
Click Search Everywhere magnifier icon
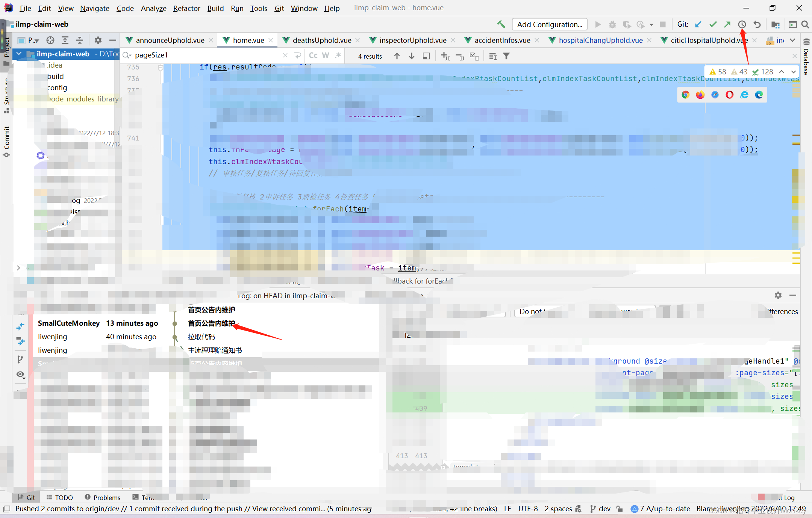click(x=805, y=24)
